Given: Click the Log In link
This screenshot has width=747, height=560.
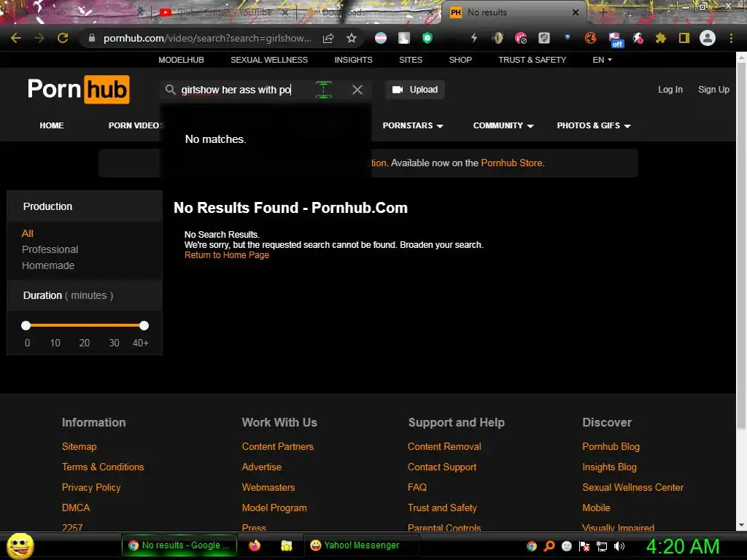Looking at the screenshot, I should click(x=670, y=90).
